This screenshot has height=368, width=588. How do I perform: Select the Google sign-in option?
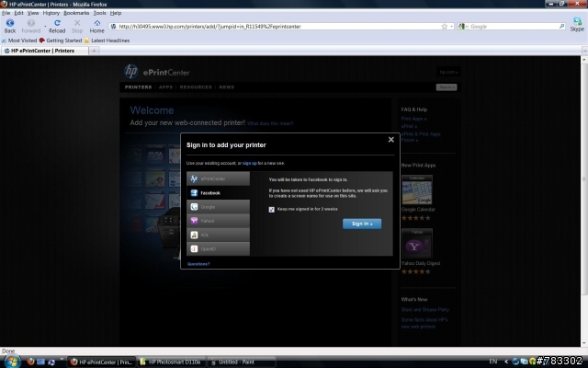(219, 207)
